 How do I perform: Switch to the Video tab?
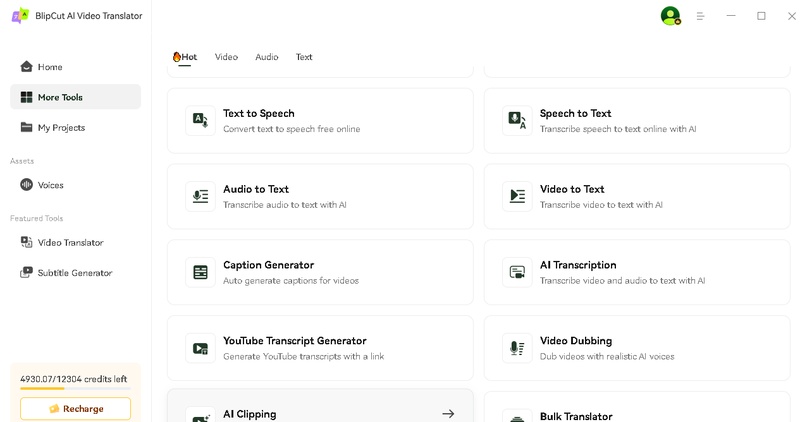226,57
